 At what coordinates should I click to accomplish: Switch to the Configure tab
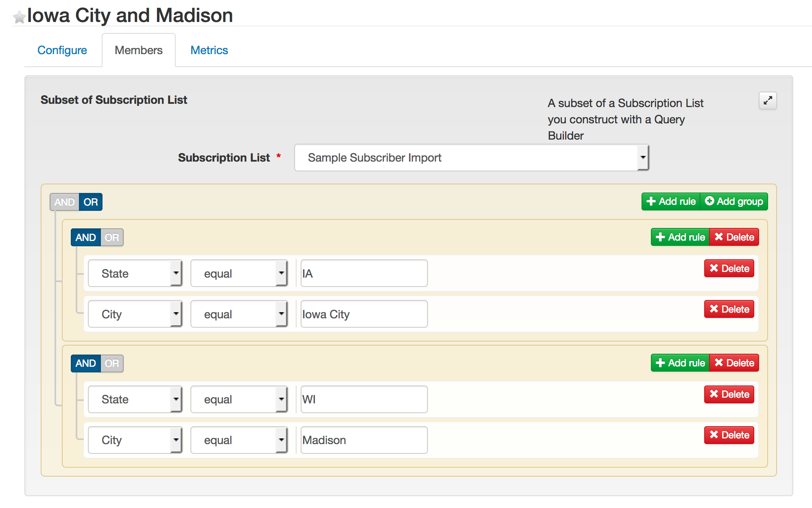pyautogui.click(x=62, y=50)
